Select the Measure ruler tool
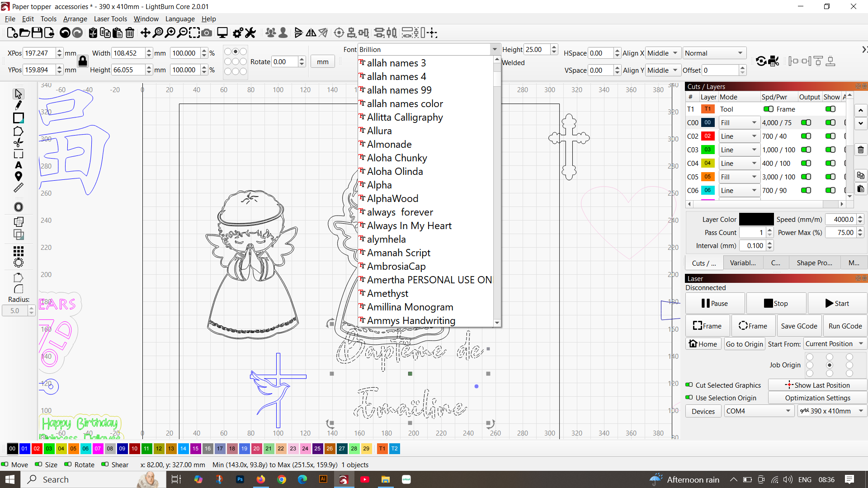 [18, 188]
